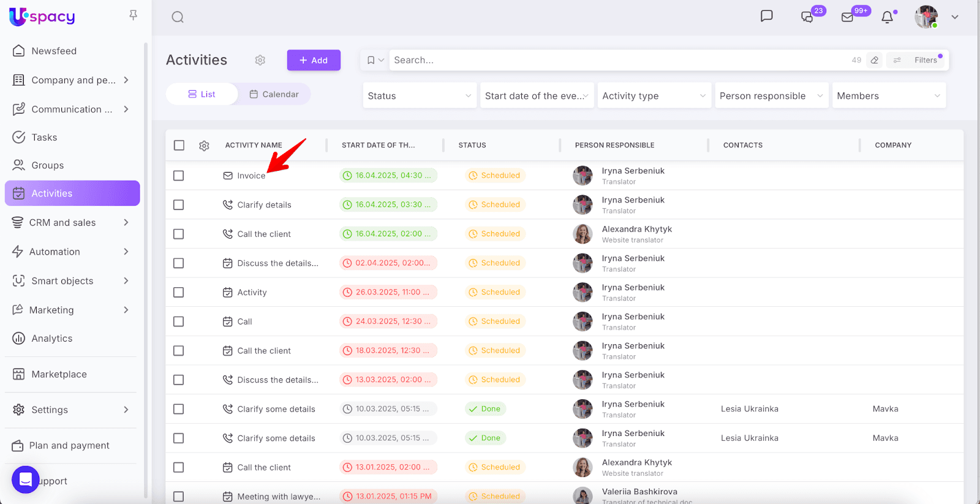Tick the checkbox for Invoice activity
This screenshot has width=980, height=504.
pos(179,176)
